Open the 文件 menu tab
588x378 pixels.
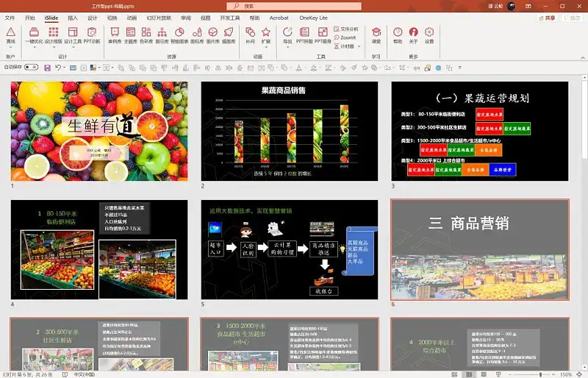click(x=10, y=18)
